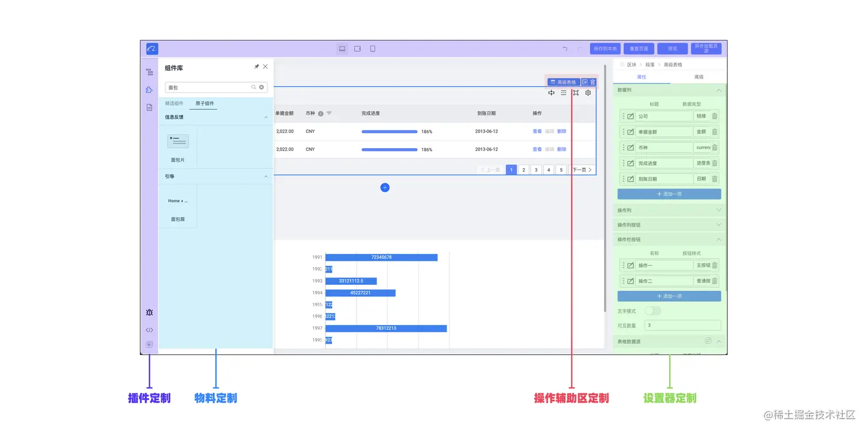This screenshot has width=868, height=433.
Task: Click the 预览 button
Action: click(x=672, y=49)
